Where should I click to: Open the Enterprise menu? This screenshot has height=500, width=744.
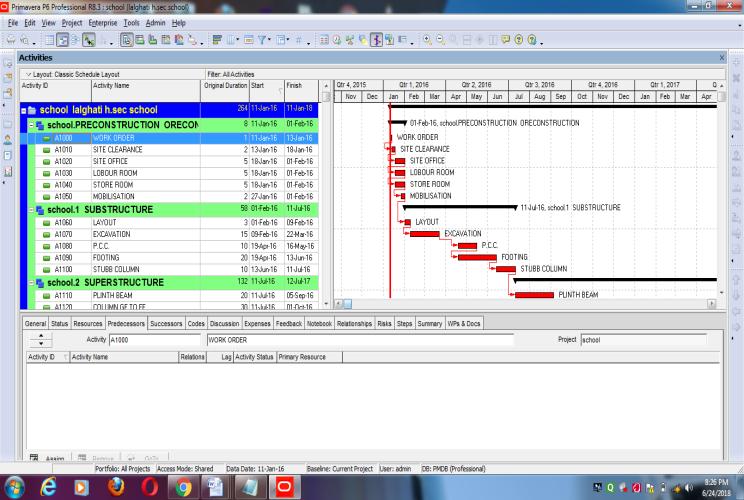tap(102, 23)
